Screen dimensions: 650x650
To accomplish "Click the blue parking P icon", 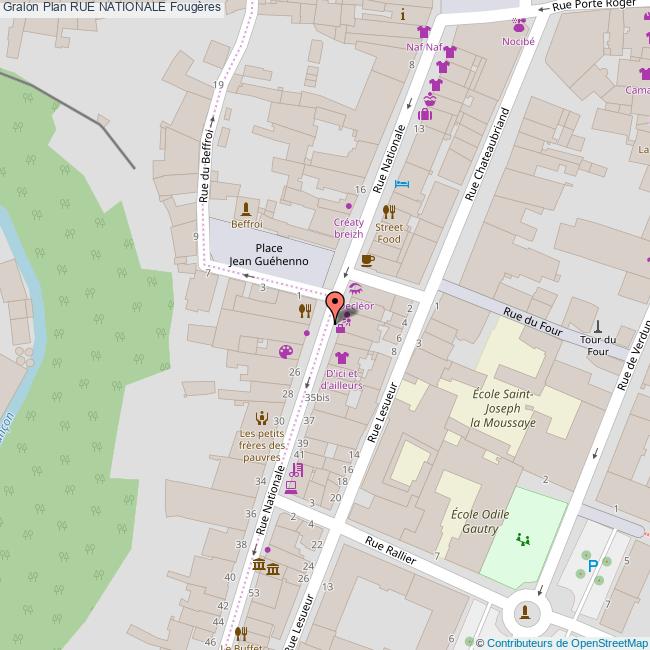I will pyautogui.click(x=593, y=566).
